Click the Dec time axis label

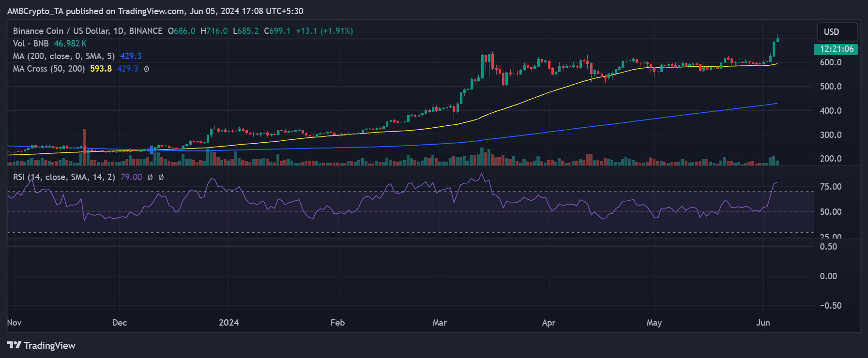[x=120, y=323]
